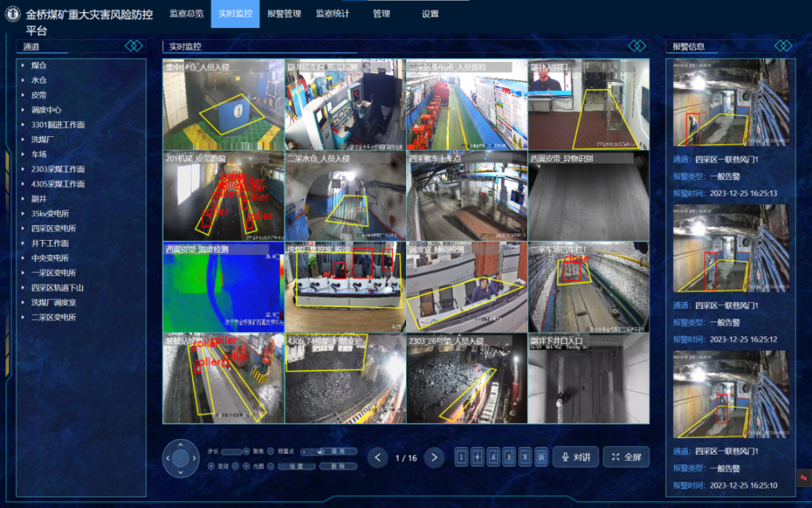This screenshot has width=812, height=508.
Task: Select the 四采区轨道下山 tree item
Action: coord(57,287)
